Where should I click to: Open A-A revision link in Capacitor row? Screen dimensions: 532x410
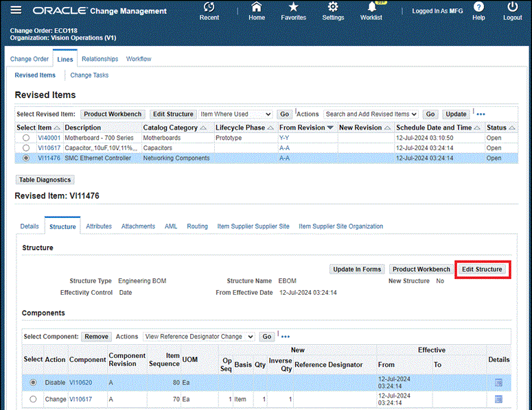[285, 148]
